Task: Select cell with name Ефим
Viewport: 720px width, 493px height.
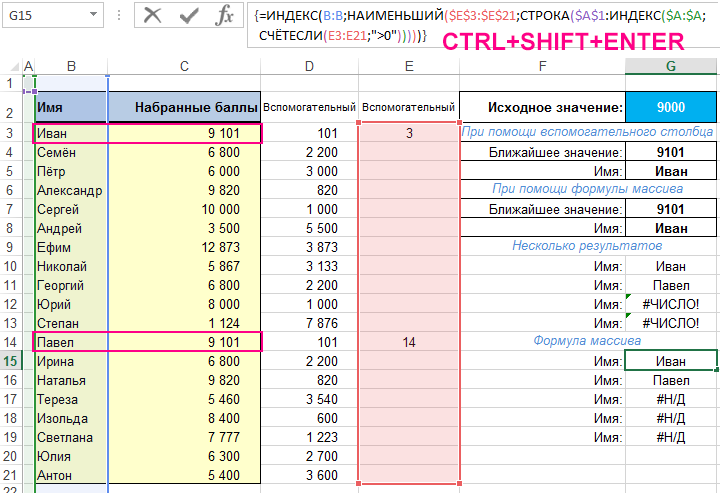Action: point(71,247)
